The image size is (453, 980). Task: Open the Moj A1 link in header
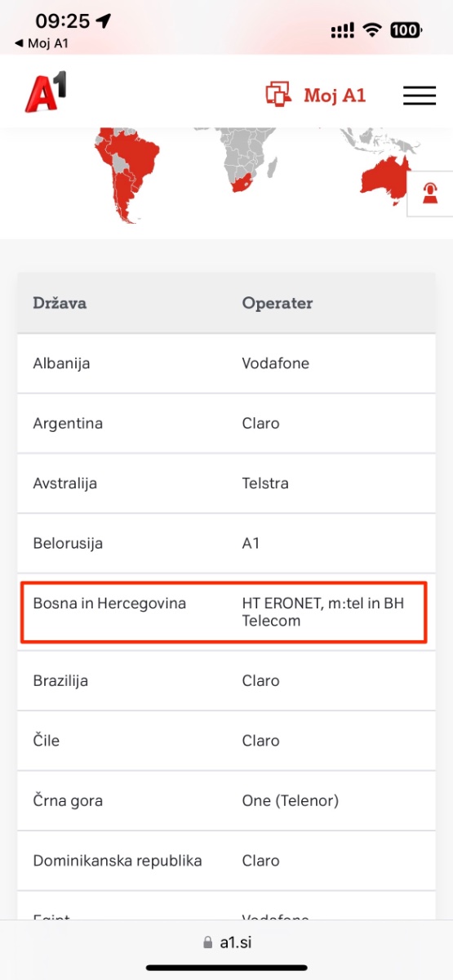coord(335,96)
